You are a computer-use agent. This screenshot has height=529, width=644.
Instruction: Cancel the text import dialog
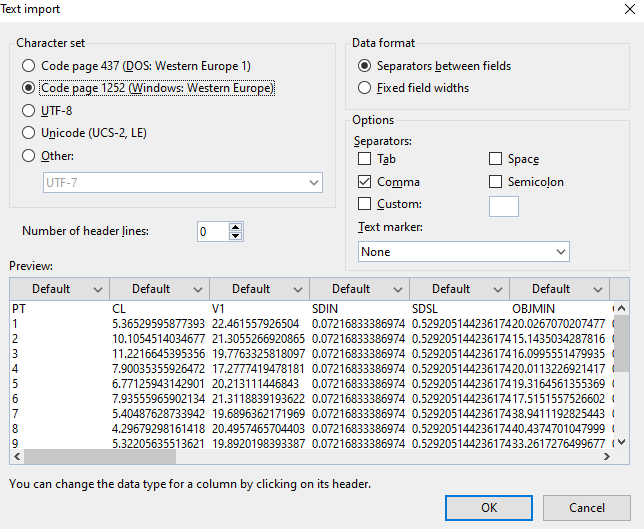(x=586, y=507)
